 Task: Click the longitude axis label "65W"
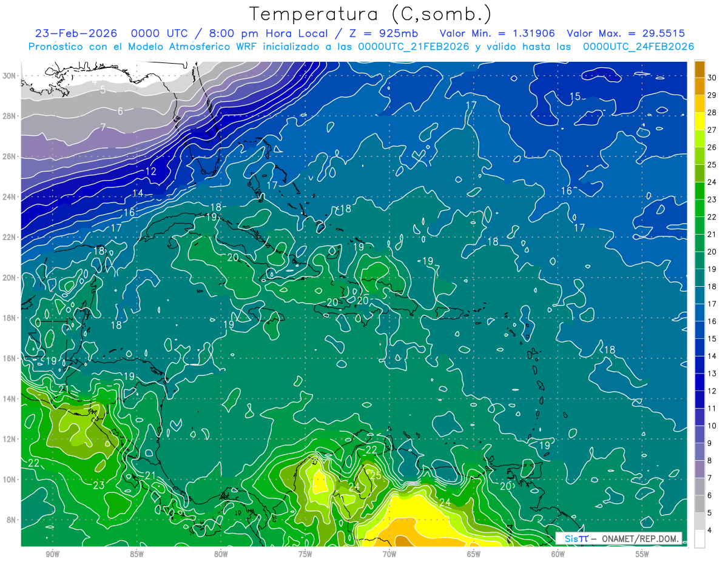474,554
